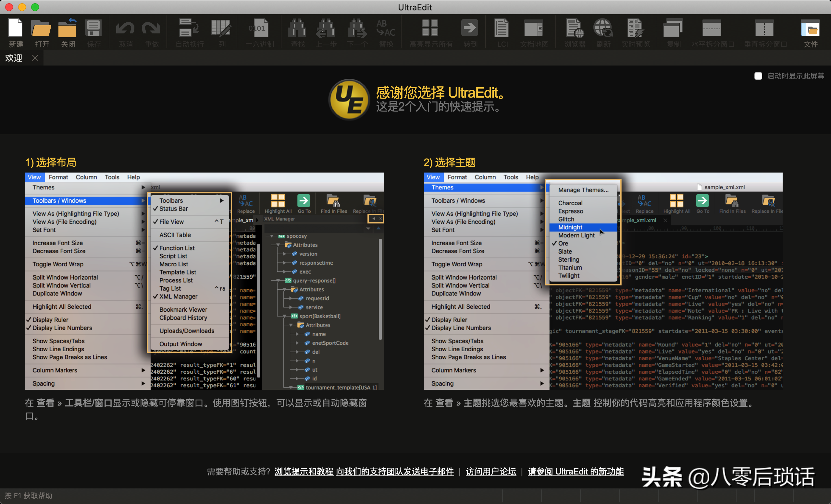831x504 pixels.
Task: Open 向我们的支持团队发送电子邮件 link
Action: tap(395, 471)
